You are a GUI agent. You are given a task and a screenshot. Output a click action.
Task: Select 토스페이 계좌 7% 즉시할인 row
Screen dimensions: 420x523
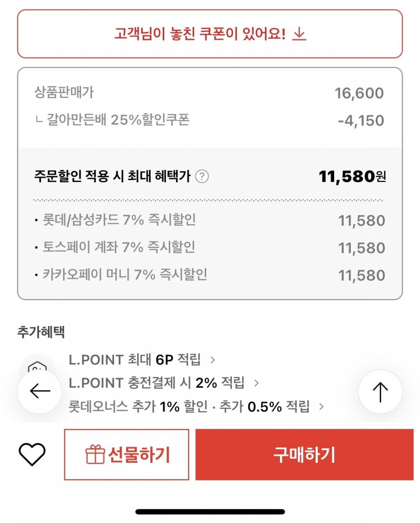pos(210,248)
